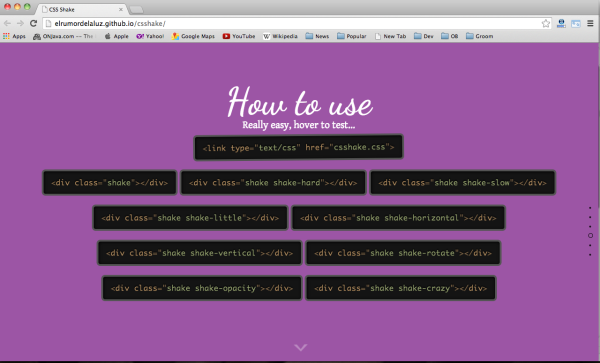
Task: Click the shake-hard code block
Action: (273, 183)
